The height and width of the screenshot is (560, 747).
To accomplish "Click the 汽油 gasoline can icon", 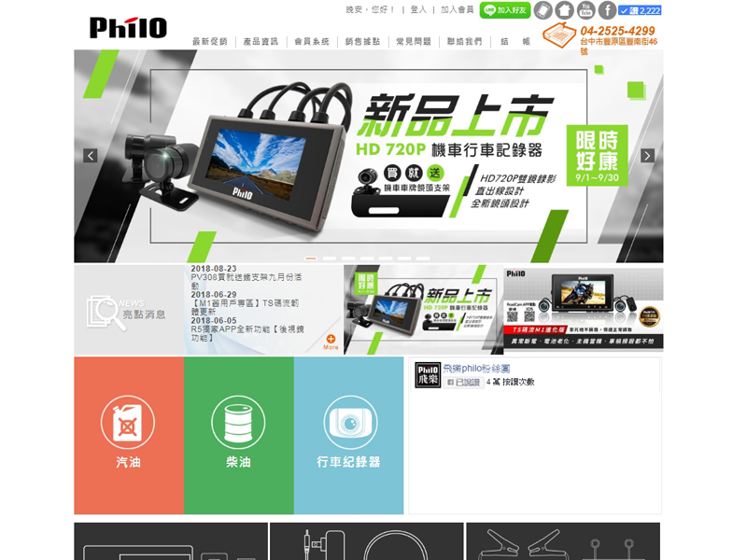I will point(128,423).
